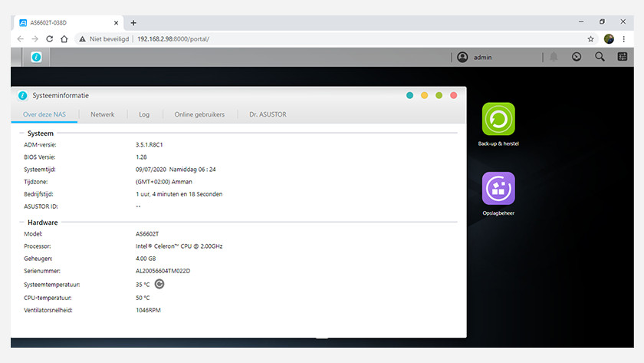The width and height of the screenshot is (644, 363).
Task: Click yellow minimize dot in Systeeminformatie
Action: (424, 95)
